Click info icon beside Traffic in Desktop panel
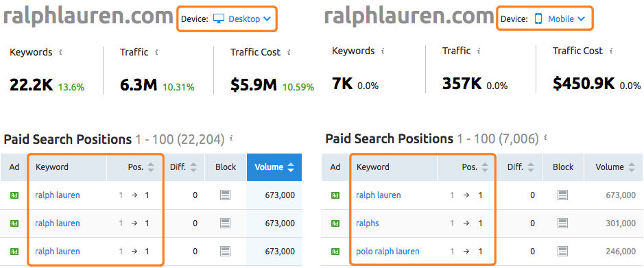 [156, 53]
